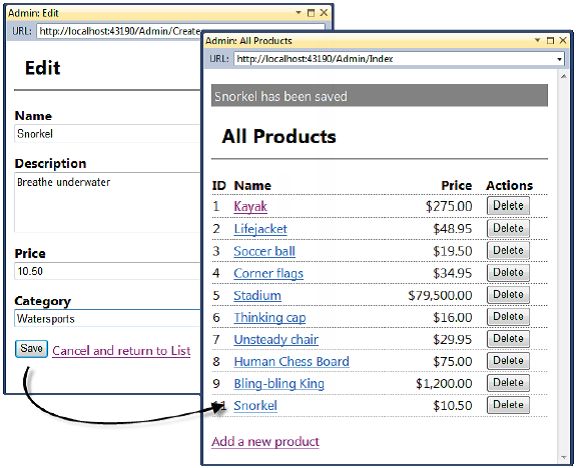Viewport: 576px width, 468px height.
Task: Open the Snorkel product link
Action: 255,406
